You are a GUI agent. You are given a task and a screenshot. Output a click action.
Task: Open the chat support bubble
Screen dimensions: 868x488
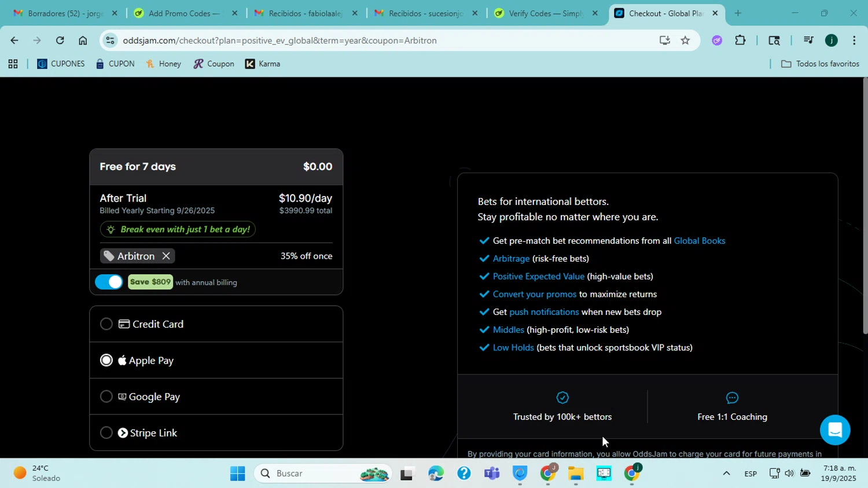(x=834, y=430)
